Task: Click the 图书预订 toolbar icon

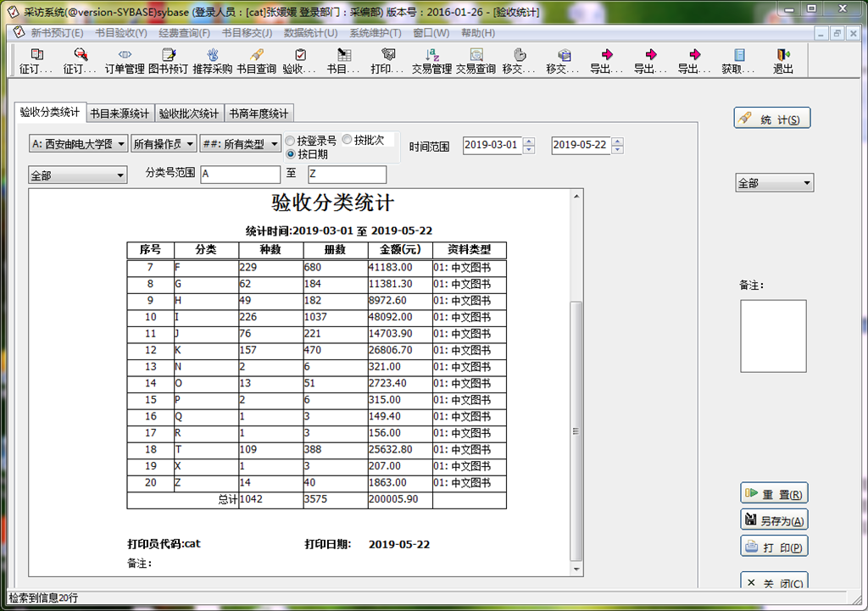Action: (x=168, y=61)
